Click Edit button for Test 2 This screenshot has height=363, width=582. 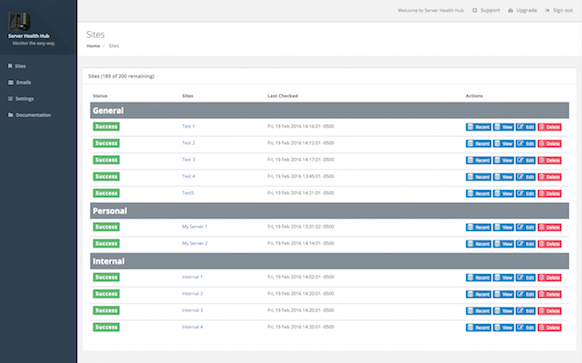(x=526, y=144)
